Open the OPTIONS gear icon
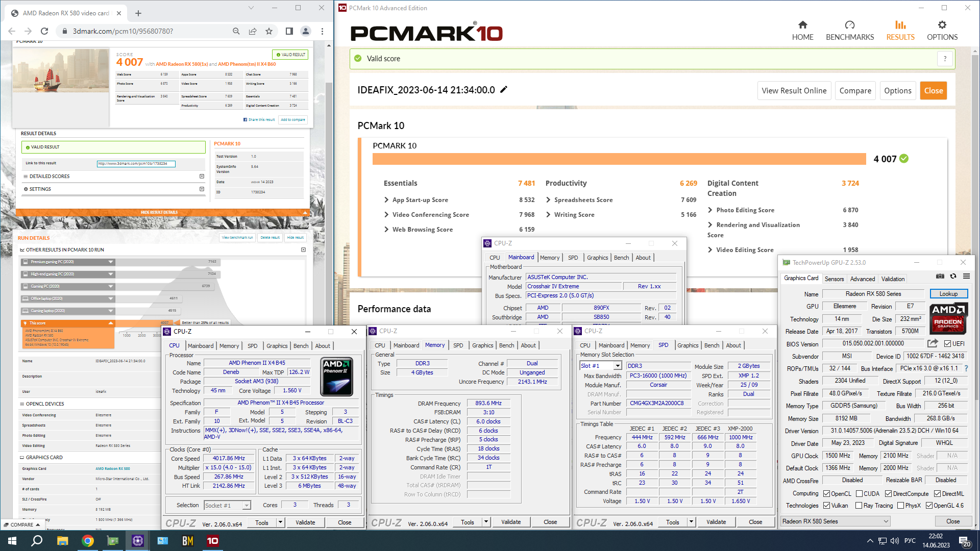Image resolution: width=980 pixels, height=551 pixels. coord(942,24)
